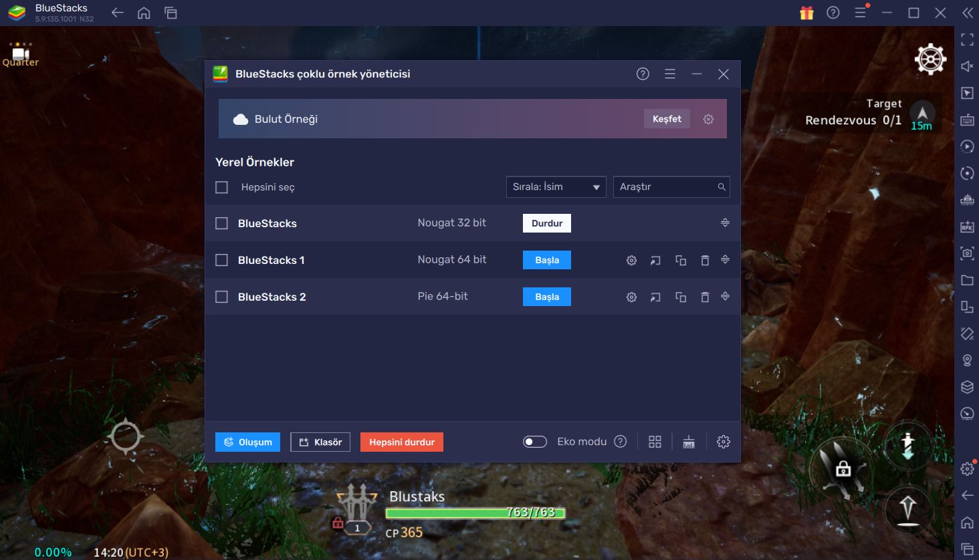
Task: Select the BlueStacks 1 instance checkbox
Action: [x=222, y=260]
